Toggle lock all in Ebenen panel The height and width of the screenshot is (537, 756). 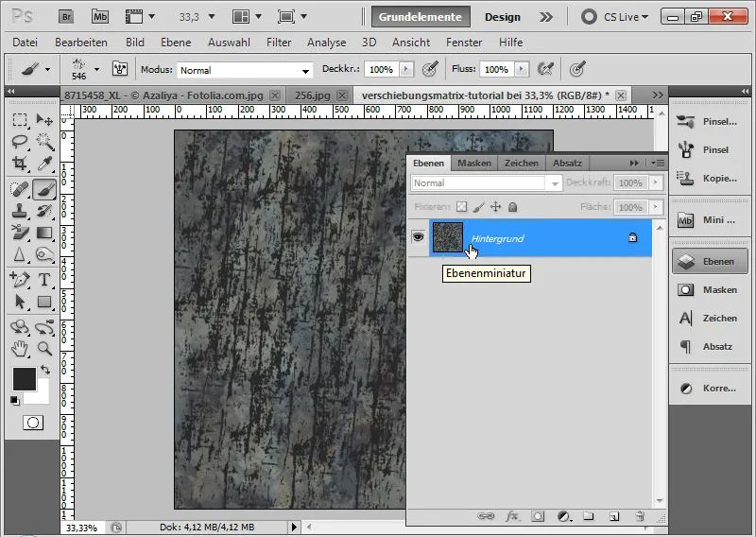click(512, 207)
